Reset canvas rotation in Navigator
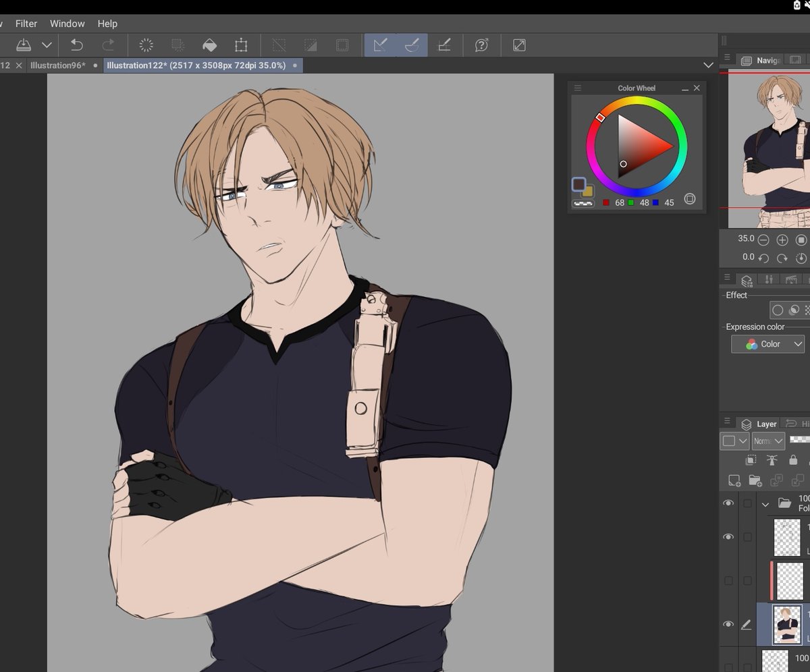 coord(801,258)
